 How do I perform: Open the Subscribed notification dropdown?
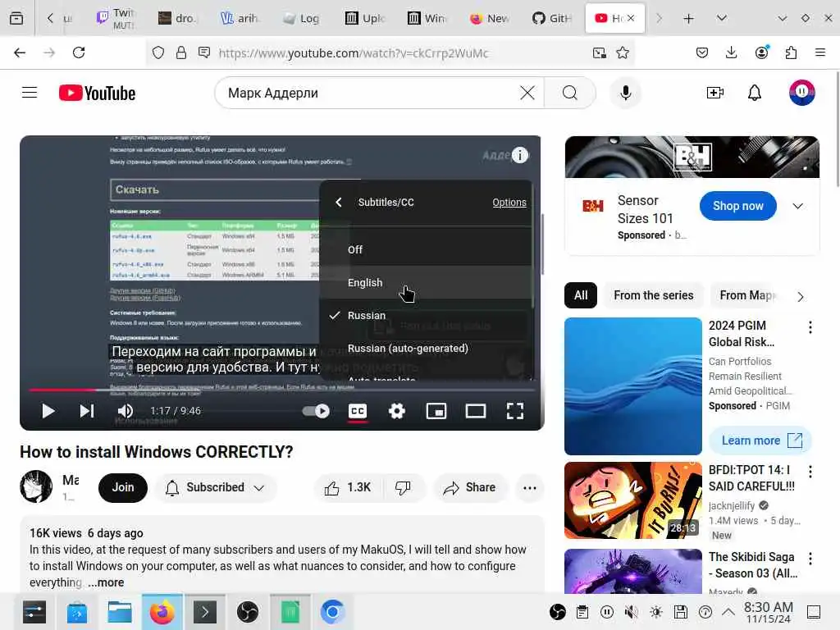point(216,487)
